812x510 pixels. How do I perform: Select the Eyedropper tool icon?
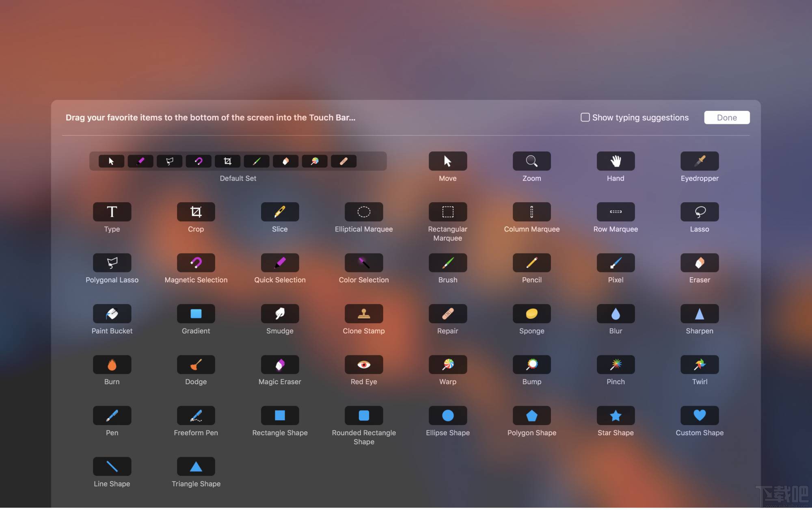click(699, 161)
